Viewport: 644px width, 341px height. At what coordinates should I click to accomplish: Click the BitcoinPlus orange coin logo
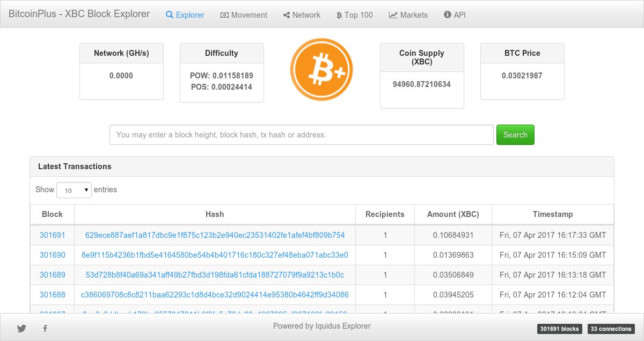pos(321,69)
